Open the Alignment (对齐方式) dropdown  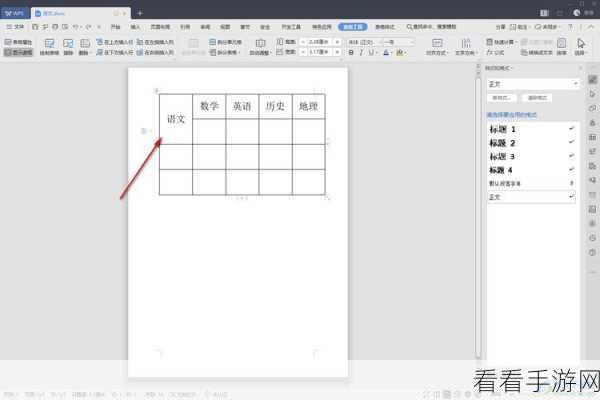tap(437, 47)
